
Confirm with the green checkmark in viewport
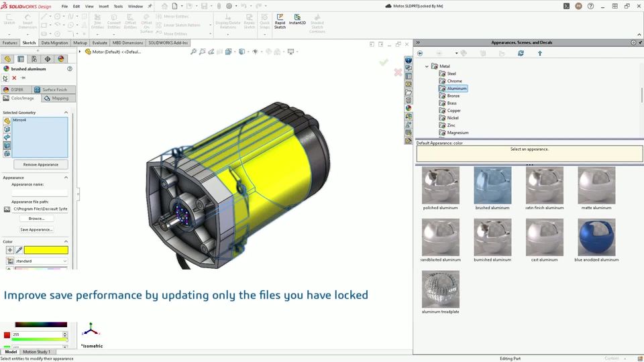point(384,62)
